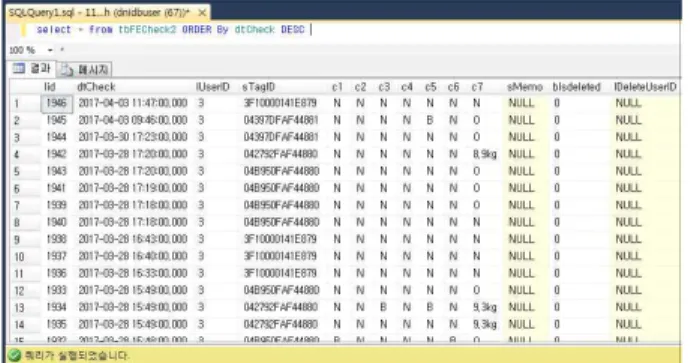Click the sTagID column header
This screenshot has width=691, height=363.
(259, 87)
